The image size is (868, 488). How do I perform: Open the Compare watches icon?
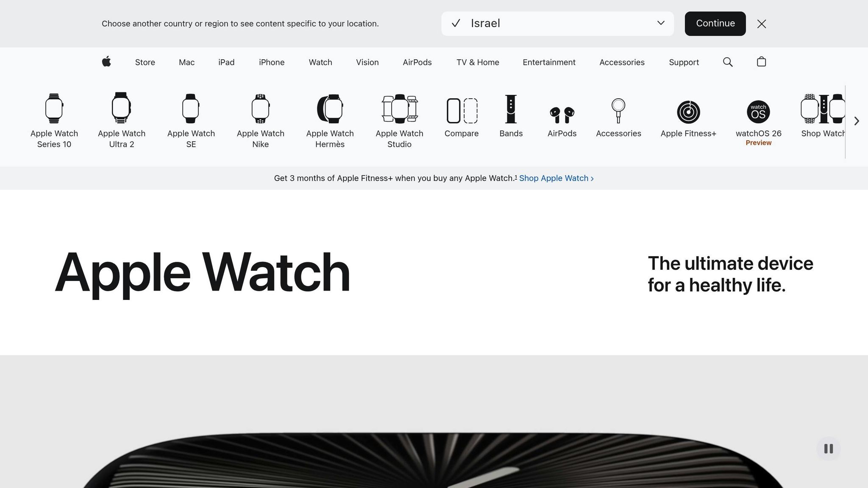pyautogui.click(x=462, y=111)
